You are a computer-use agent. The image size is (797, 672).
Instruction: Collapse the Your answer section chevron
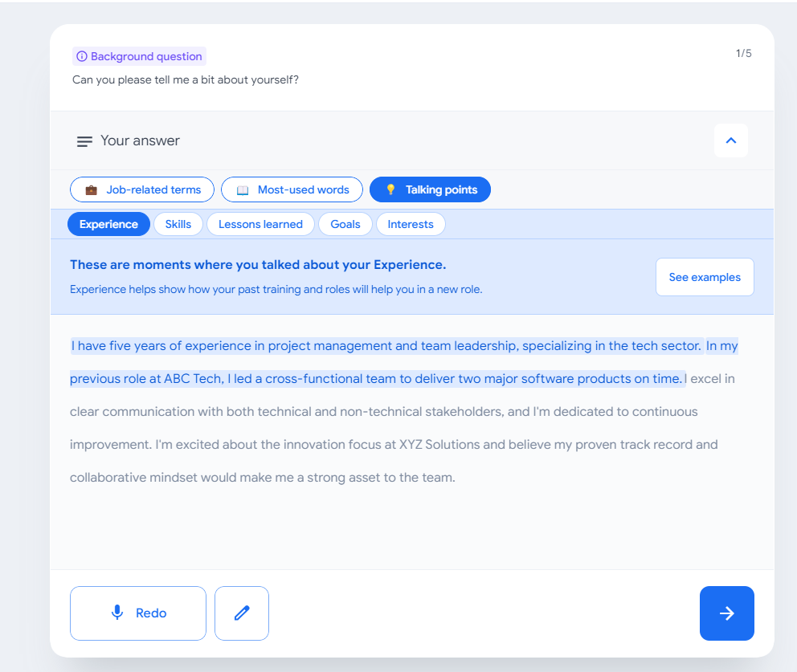point(731,141)
